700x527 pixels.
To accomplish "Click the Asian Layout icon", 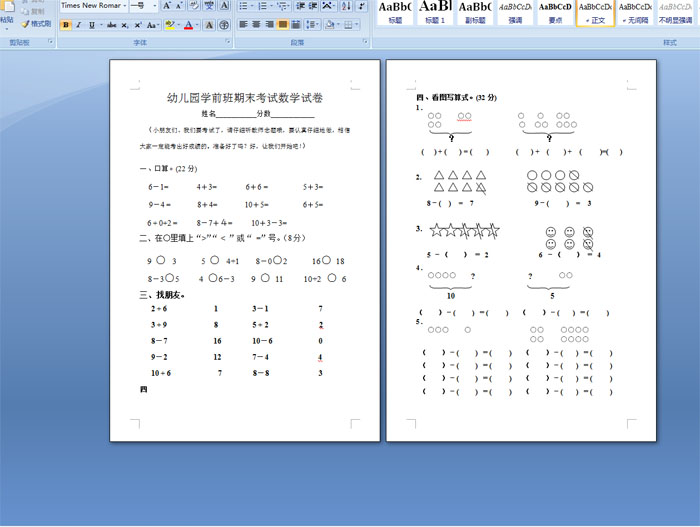I will [x=327, y=6].
